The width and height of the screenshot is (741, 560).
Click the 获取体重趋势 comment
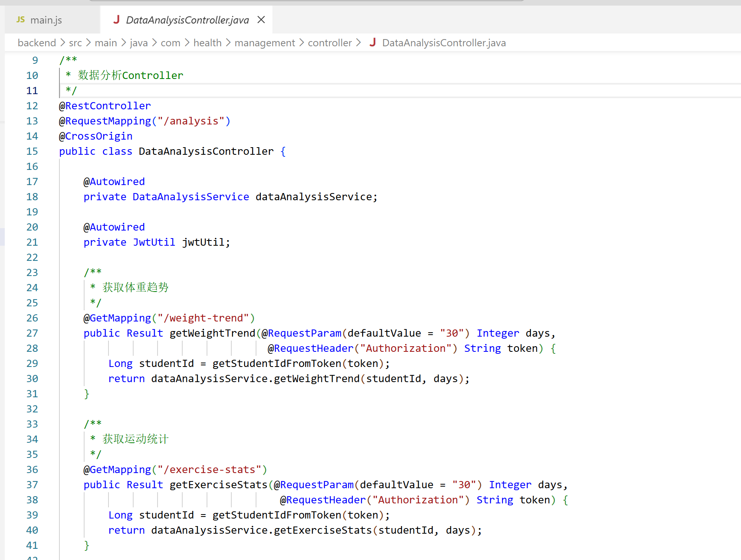136,287
